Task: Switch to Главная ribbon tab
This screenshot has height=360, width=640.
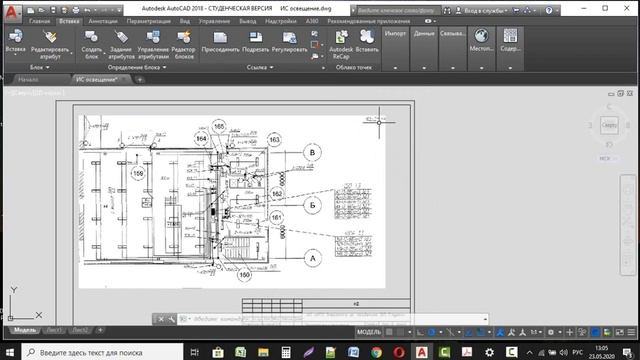Action: 40,21
